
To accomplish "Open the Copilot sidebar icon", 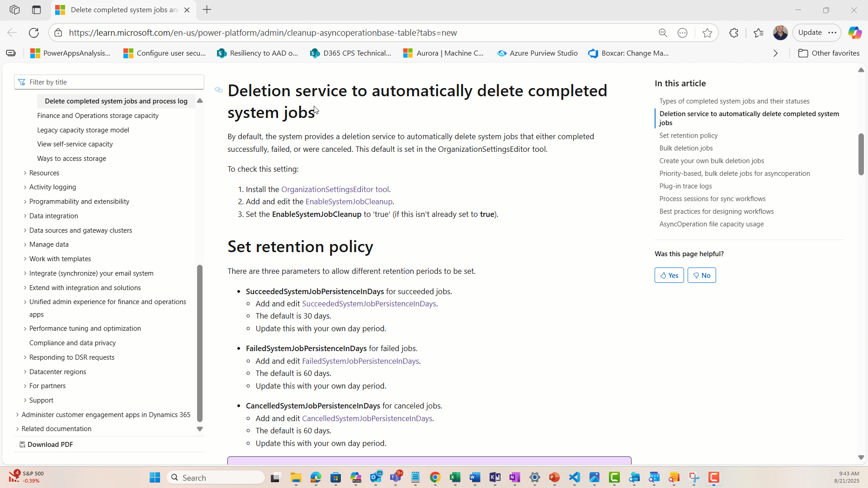I will click(x=854, y=33).
